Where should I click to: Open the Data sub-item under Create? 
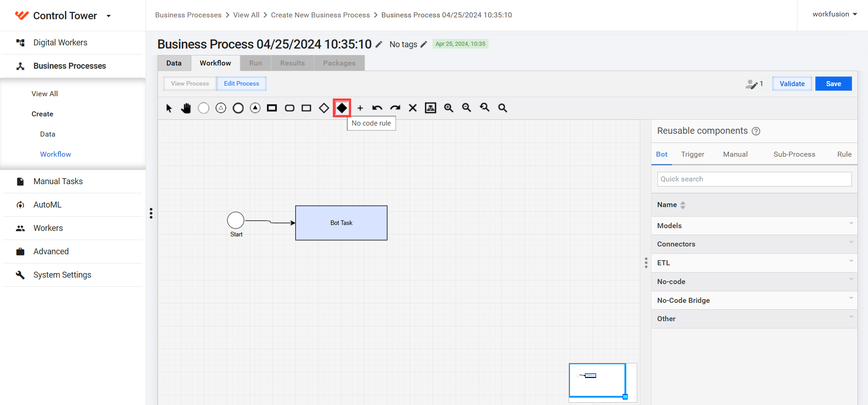click(48, 134)
